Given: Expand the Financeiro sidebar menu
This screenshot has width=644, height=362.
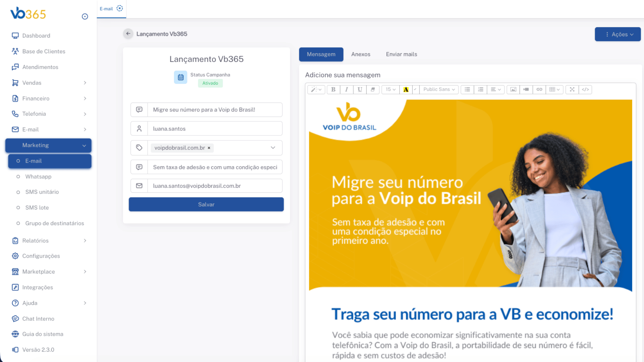Looking at the screenshot, I should [x=48, y=99].
